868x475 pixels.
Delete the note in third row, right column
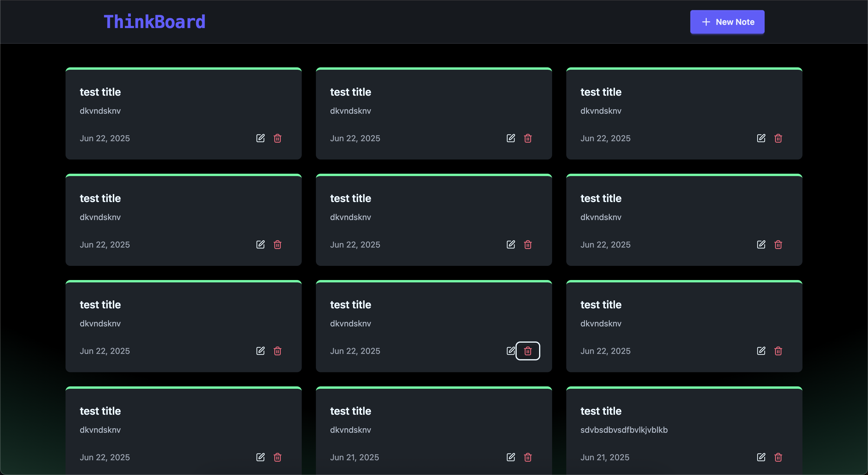[x=778, y=351]
